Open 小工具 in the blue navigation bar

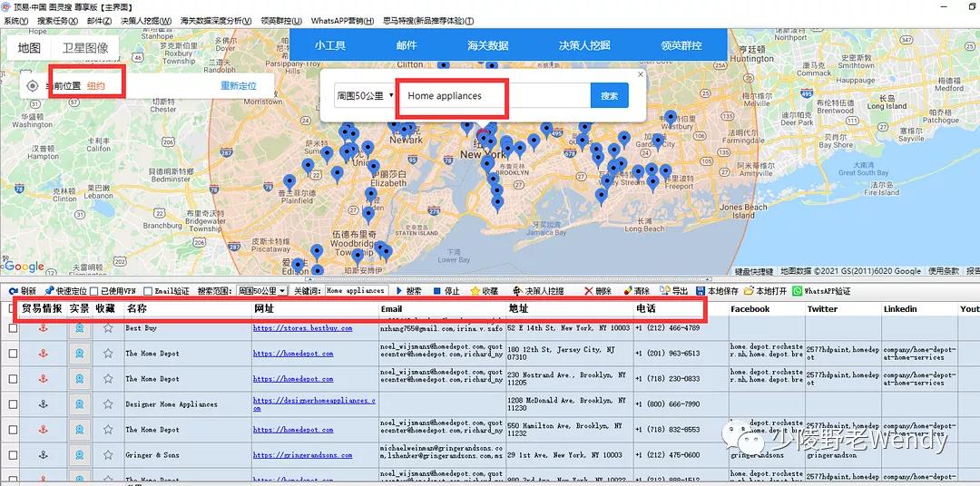pos(329,45)
